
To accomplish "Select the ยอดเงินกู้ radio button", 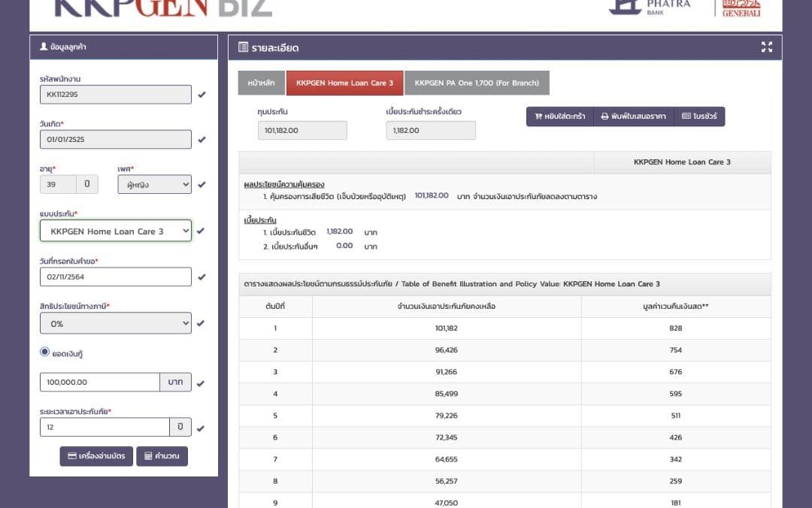I will [44, 353].
